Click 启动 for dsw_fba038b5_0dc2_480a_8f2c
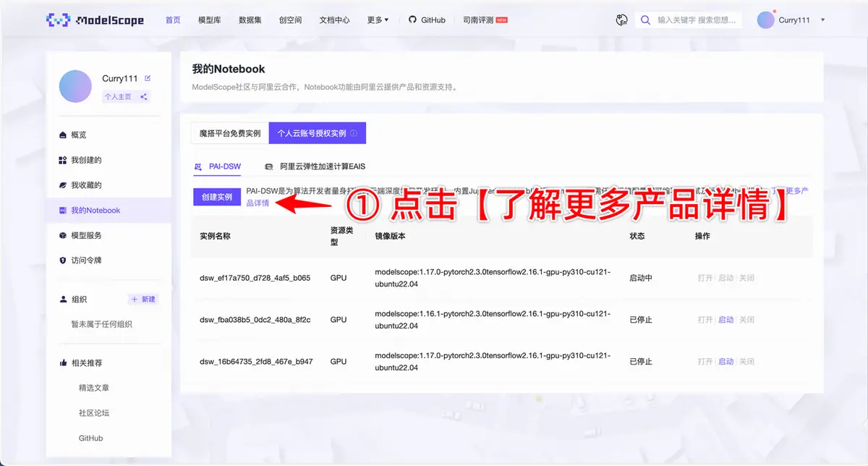 [x=726, y=320]
